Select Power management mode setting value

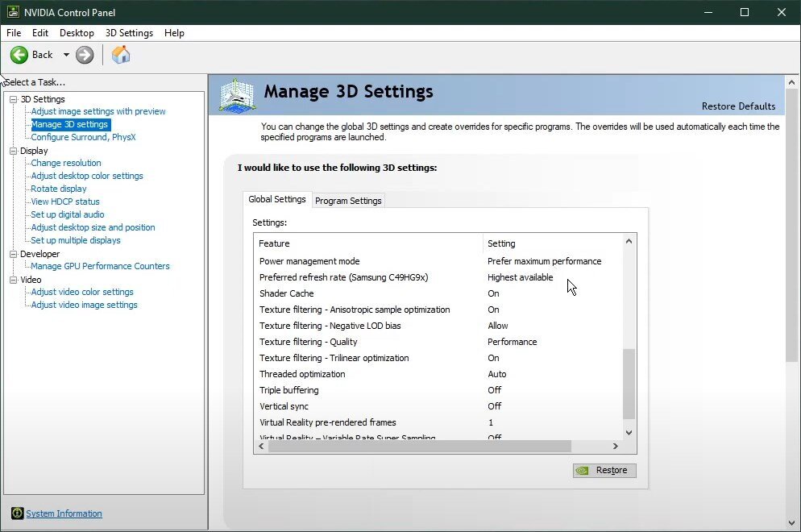click(x=544, y=261)
